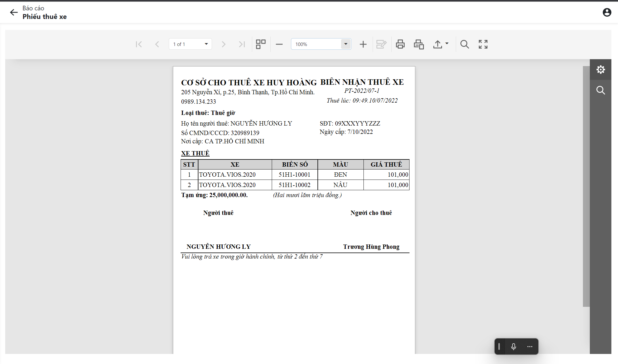Image resolution: width=618 pixels, height=364 pixels.
Task: Enter full screen mode
Action: (x=483, y=44)
